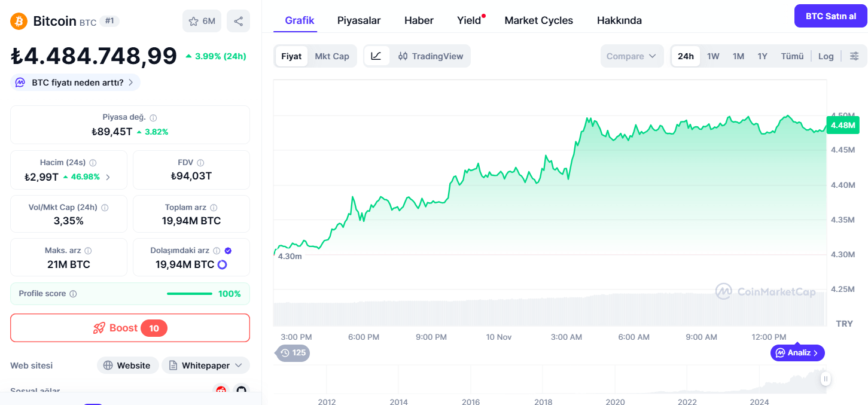Click the ₺89,45T market cap value
868x405 pixels.
[112, 132]
